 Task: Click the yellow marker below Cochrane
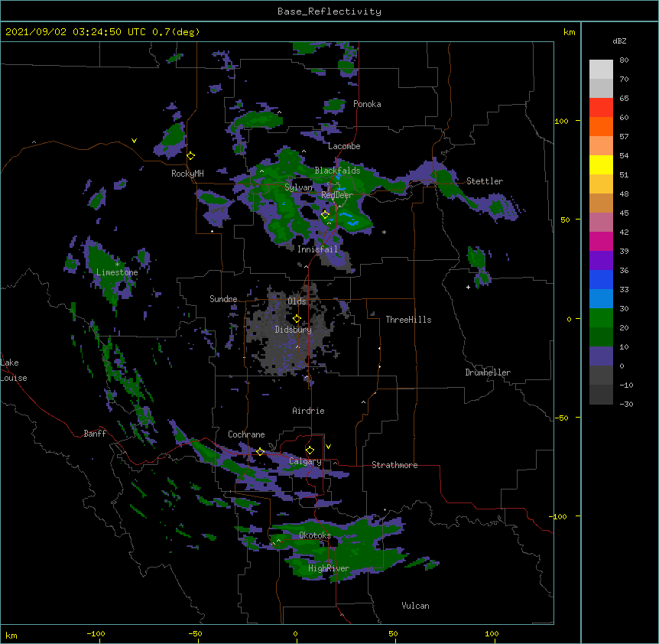260,452
